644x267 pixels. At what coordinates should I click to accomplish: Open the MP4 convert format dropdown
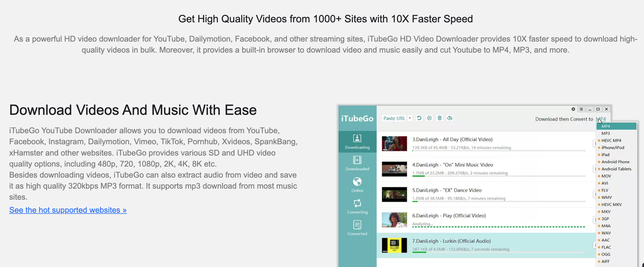601,119
